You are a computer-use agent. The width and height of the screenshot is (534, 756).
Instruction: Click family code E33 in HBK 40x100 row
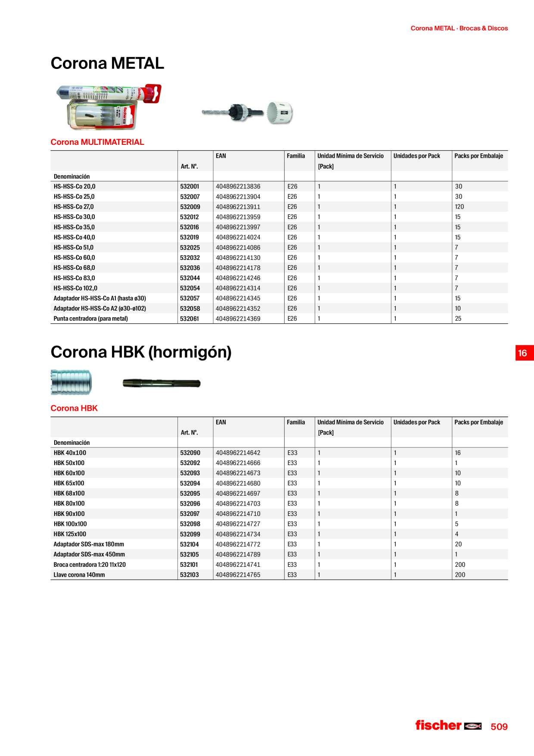(292, 453)
